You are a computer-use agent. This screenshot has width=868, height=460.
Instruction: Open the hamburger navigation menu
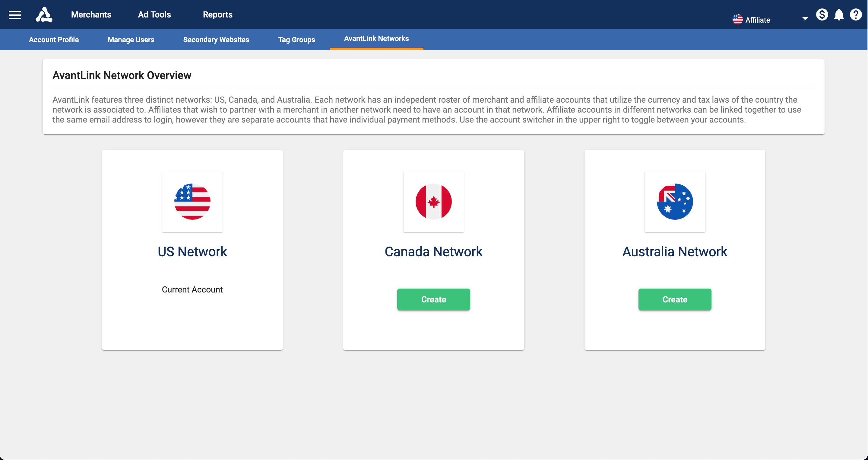(x=15, y=15)
